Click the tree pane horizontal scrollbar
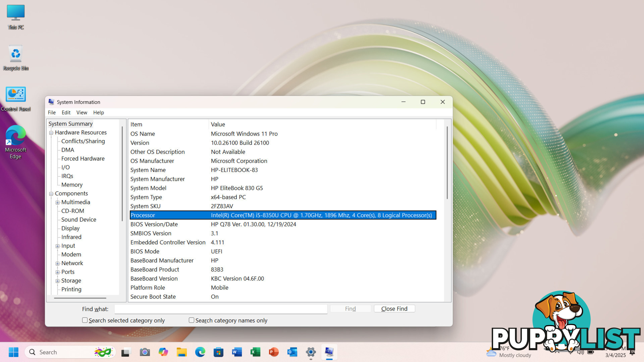The height and width of the screenshot is (362, 644). [80, 298]
